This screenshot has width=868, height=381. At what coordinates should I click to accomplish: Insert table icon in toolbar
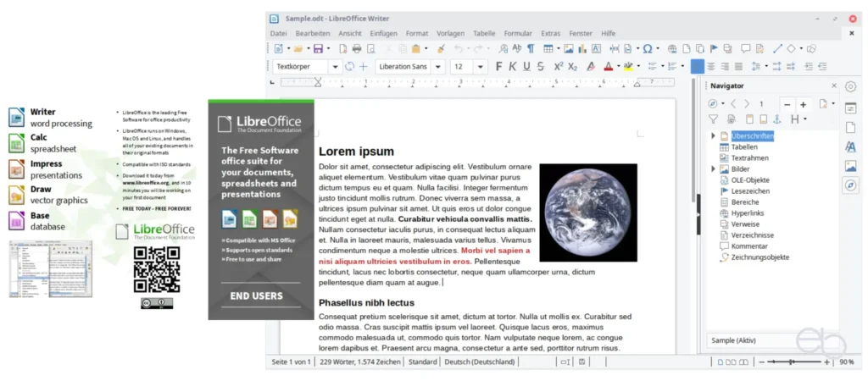[548, 48]
